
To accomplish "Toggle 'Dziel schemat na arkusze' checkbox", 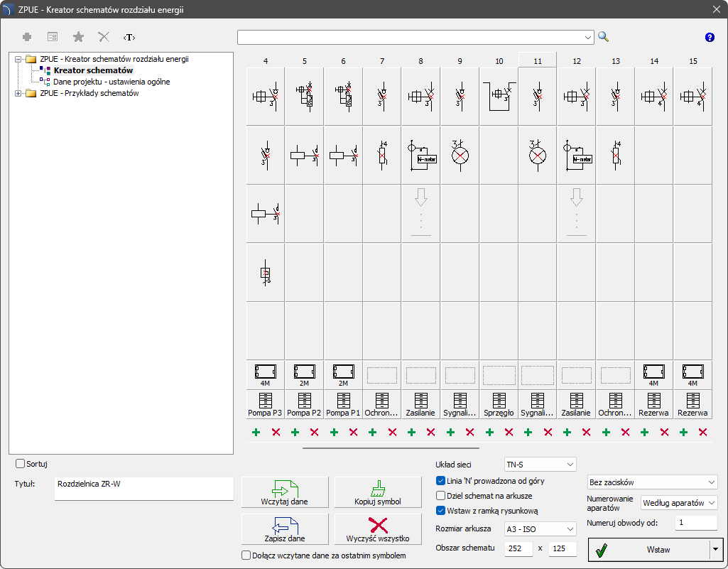I will pyautogui.click(x=441, y=496).
